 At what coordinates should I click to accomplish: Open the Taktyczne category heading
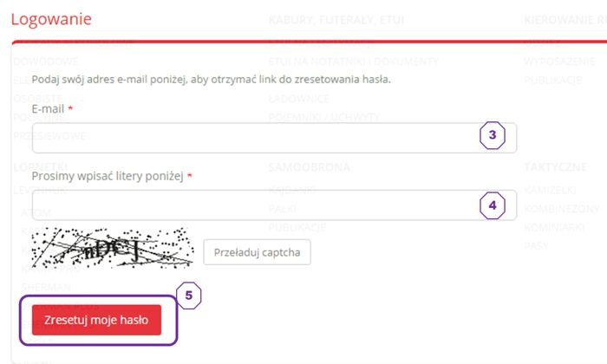pos(553,166)
